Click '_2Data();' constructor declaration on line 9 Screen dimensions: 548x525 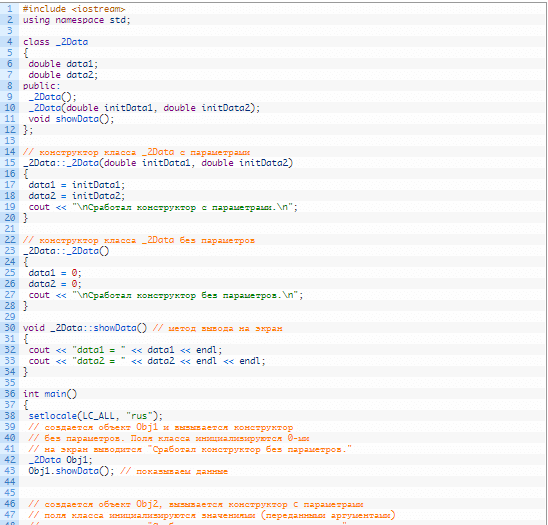[x=52, y=97]
